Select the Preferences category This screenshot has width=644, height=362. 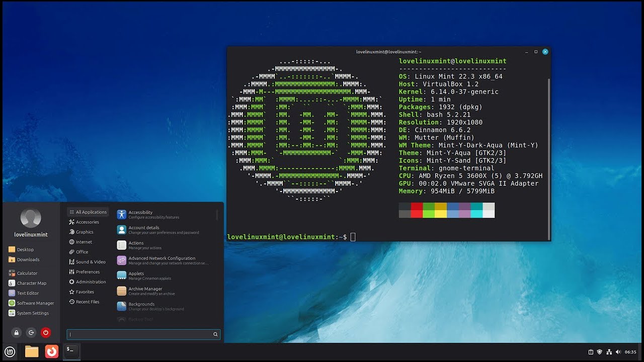[88, 272]
